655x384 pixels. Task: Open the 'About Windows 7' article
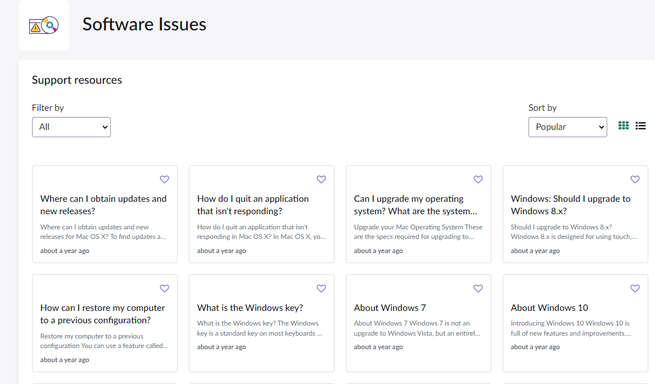(x=390, y=308)
